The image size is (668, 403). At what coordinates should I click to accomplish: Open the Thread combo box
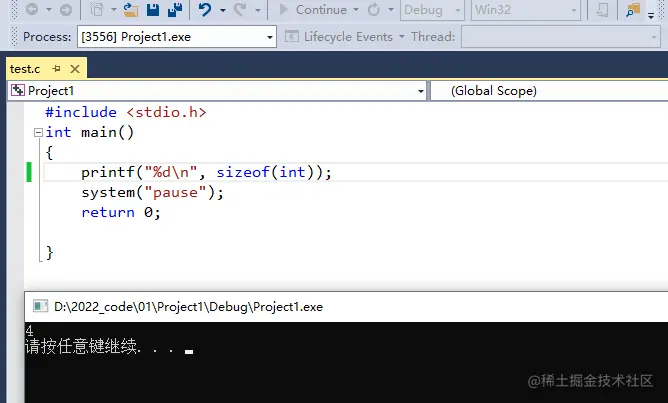pos(561,37)
